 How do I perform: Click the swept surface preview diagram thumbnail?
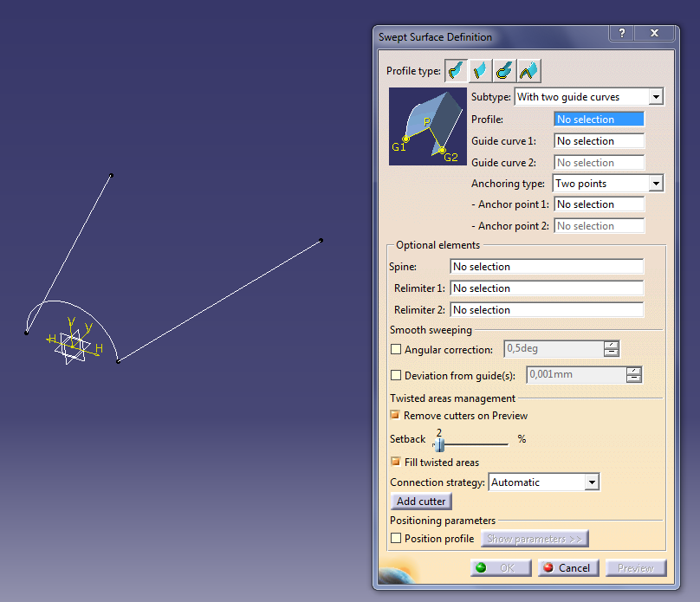[x=427, y=126]
